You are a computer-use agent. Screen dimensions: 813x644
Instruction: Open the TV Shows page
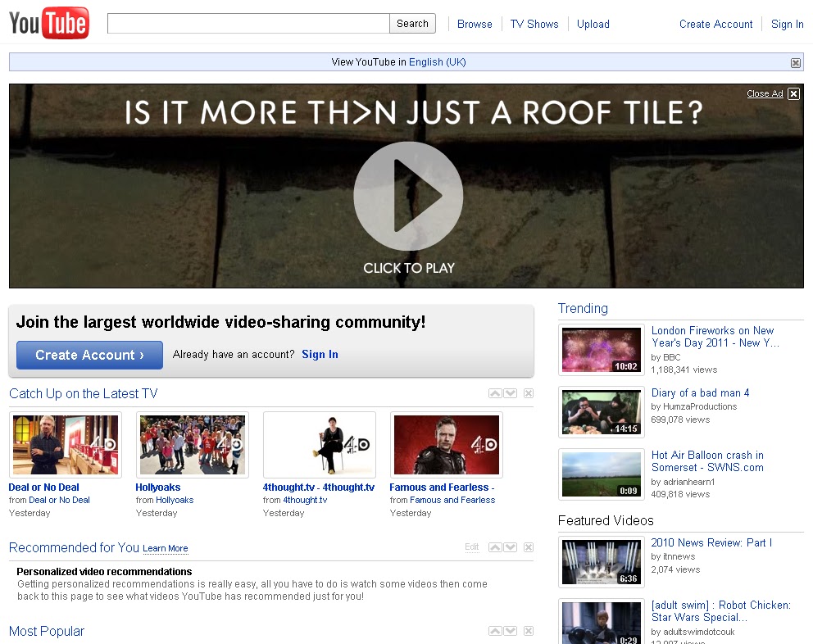tap(534, 24)
